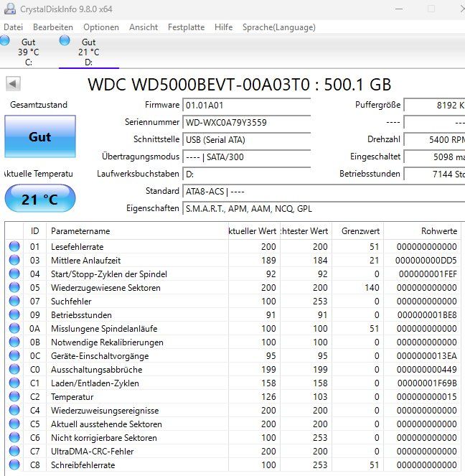Click the Puffergröße value 8192

[x=434, y=106]
